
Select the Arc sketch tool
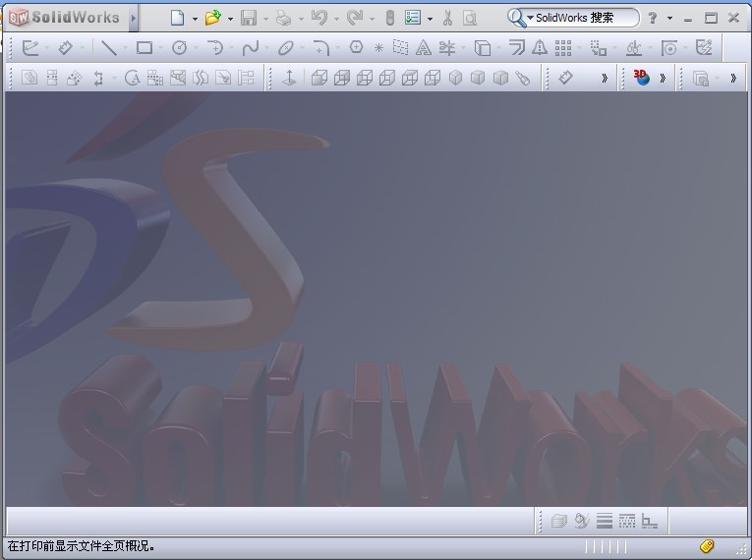(215, 48)
